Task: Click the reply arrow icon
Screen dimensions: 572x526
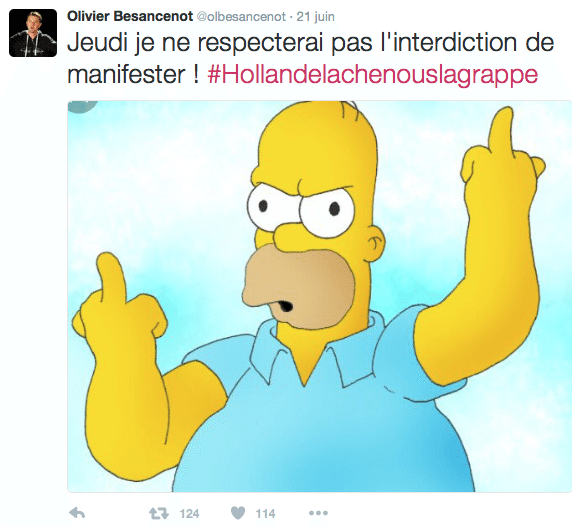Action: 77,513
